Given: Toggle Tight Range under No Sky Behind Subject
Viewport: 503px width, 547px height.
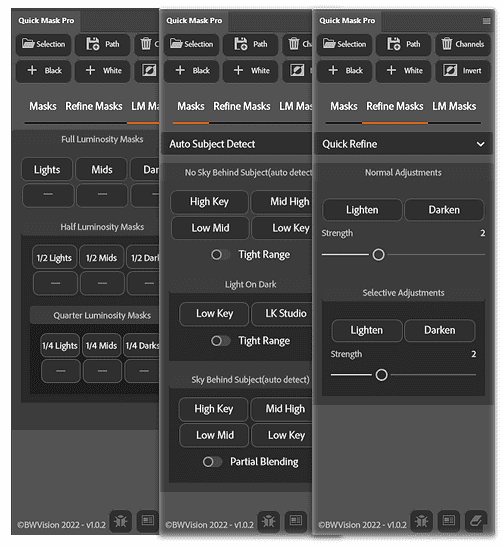Looking at the screenshot, I should [x=220, y=255].
